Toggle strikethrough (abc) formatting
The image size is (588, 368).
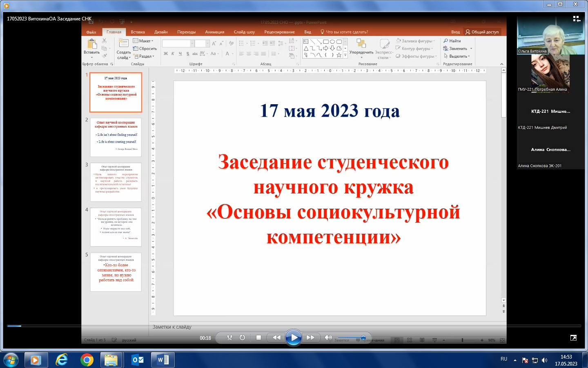[x=195, y=54]
